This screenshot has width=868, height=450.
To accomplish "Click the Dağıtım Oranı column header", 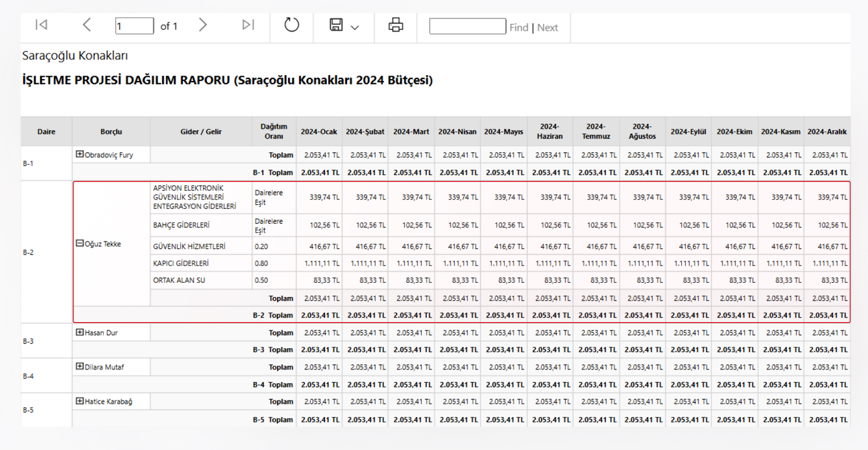I will [x=274, y=132].
